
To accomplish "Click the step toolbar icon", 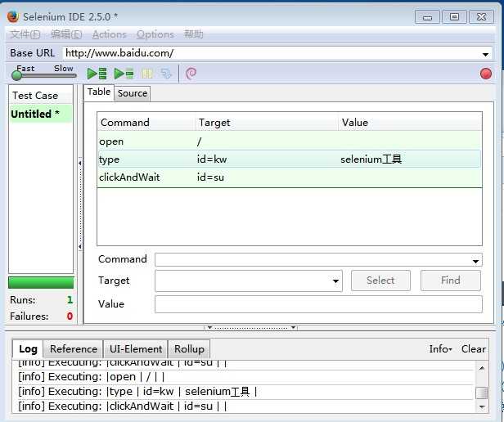I will click(x=166, y=74).
